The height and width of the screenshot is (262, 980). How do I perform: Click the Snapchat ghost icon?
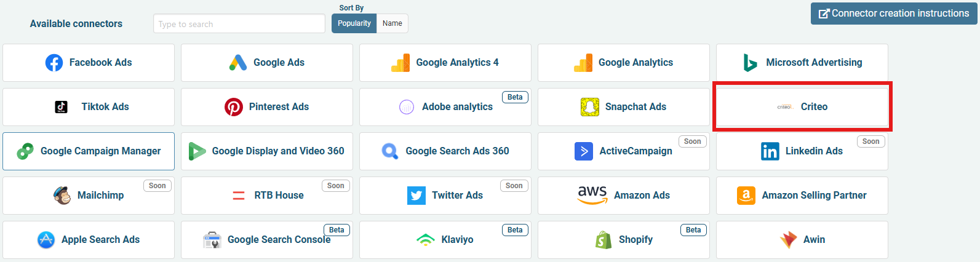click(x=590, y=107)
